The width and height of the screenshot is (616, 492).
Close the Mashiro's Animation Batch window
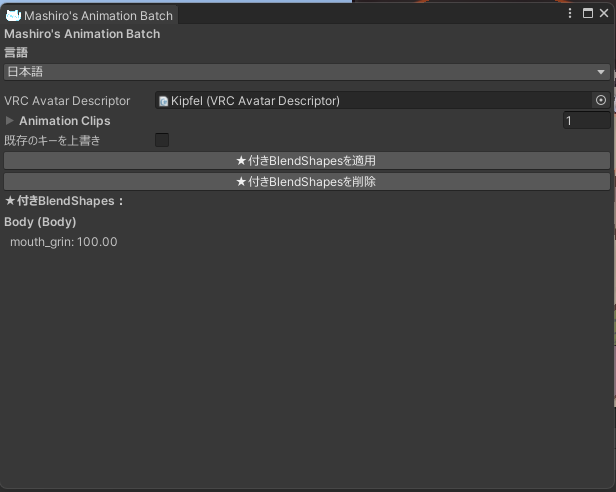click(603, 14)
